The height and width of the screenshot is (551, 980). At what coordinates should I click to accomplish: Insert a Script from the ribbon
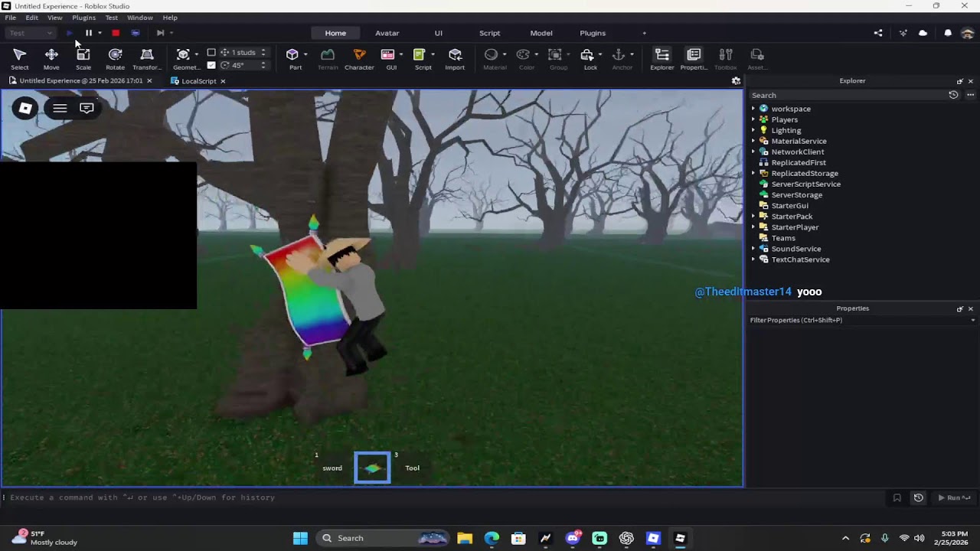(420, 59)
